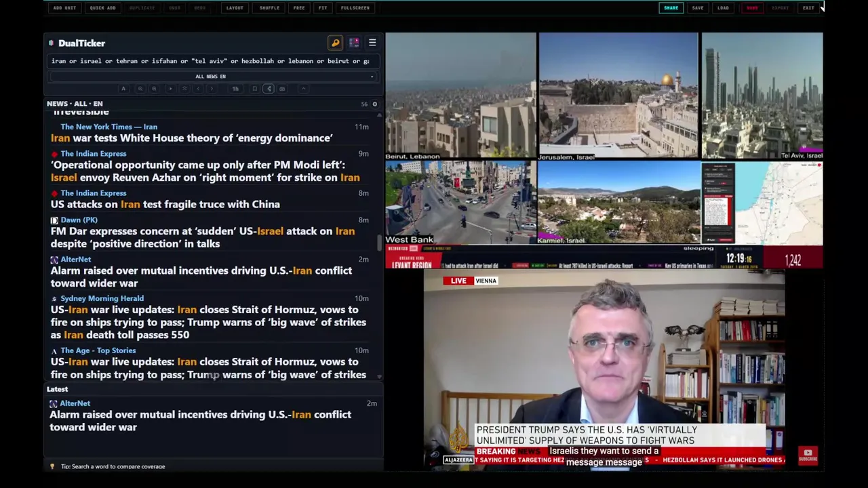
Task: Open the Karmiel, Israel camera feed
Action: [x=618, y=203]
